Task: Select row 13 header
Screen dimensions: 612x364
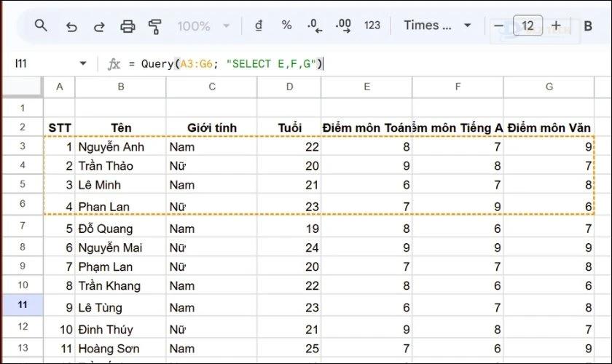Action: pos(23,347)
